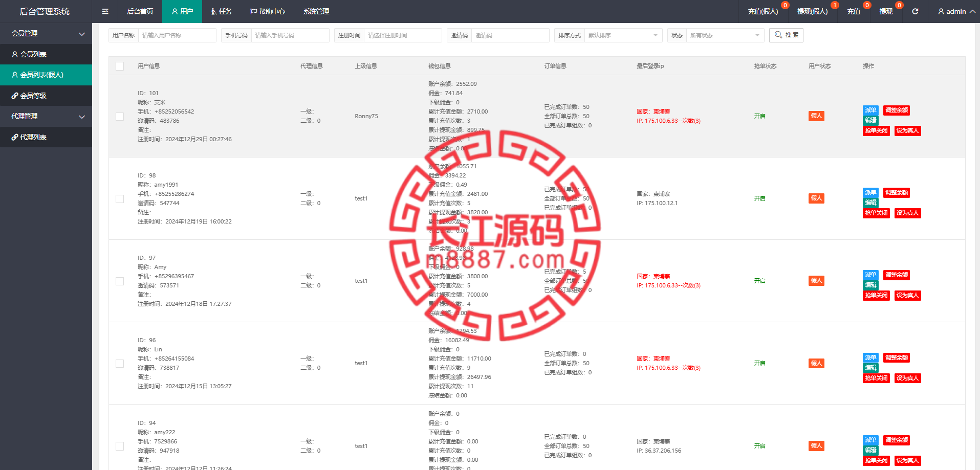Click 调整余额 for user ID 101
Image resolution: width=980 pixels, height=470 pixels.
click(897, 110)
